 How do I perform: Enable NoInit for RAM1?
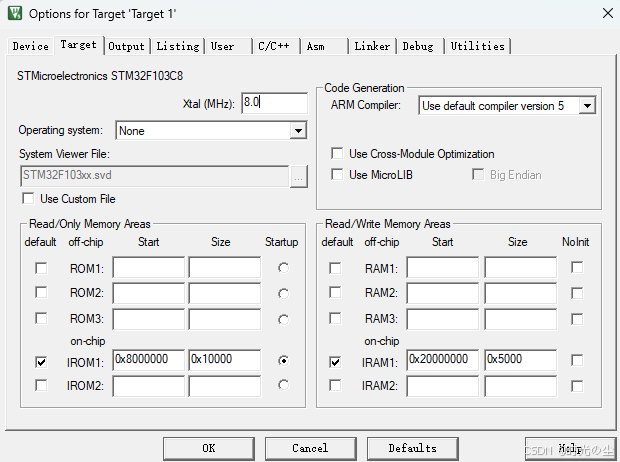[577, 267]
